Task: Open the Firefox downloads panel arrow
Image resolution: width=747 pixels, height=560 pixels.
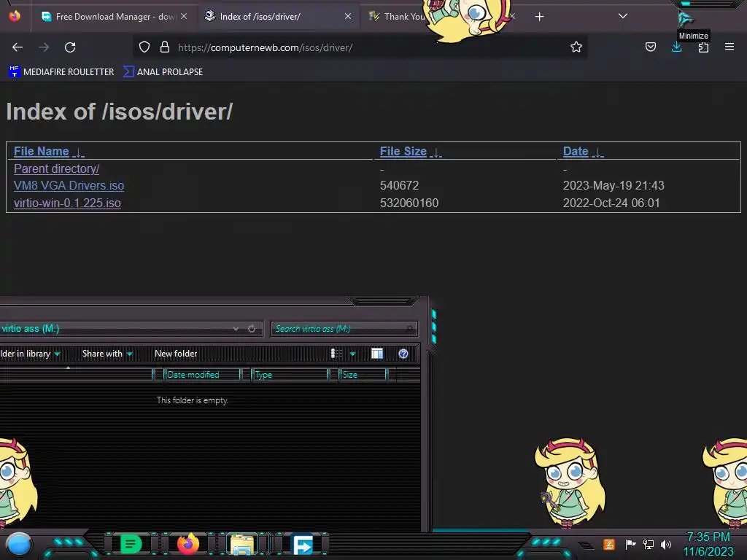Action: [x=676, y=47]
